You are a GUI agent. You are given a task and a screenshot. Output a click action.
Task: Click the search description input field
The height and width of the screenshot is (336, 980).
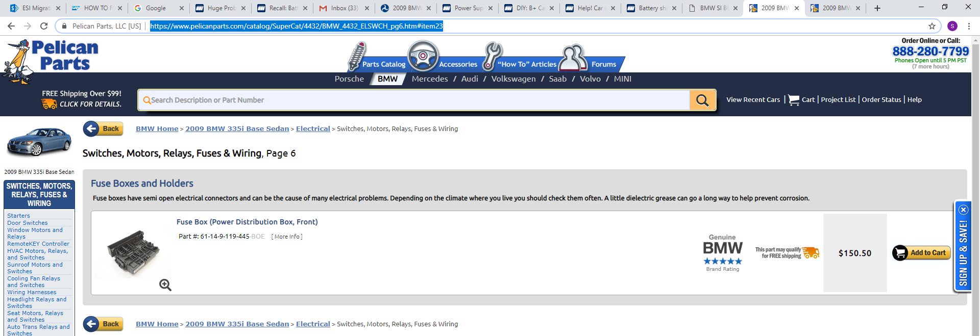pos(414,100)
